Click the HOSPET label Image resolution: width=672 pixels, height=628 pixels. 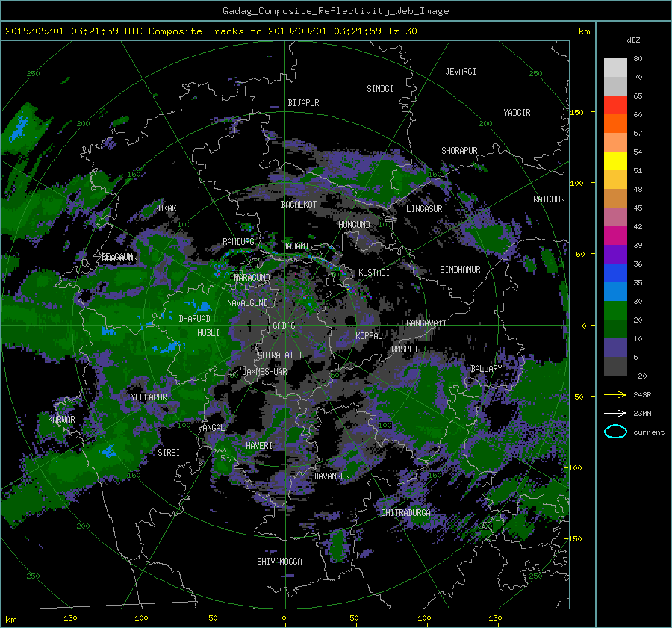coord(405,349)
